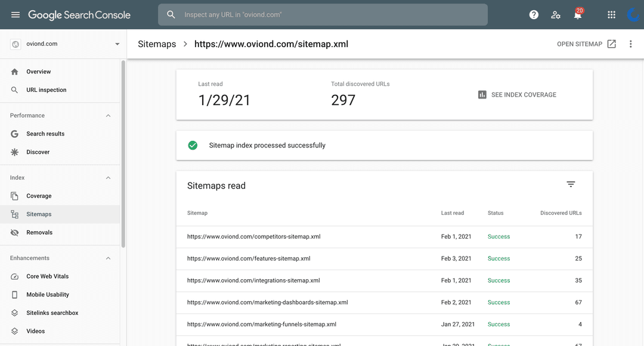
Task: Click the green success checkmark icon
Action: tap(193, 145)
